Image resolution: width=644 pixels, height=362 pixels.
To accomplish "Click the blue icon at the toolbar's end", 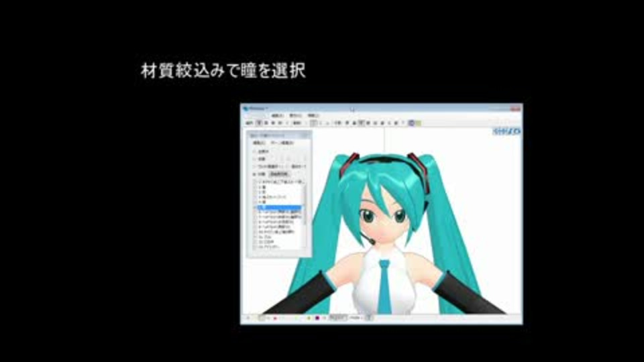I will pyautogui.click(x=411, y=123).
